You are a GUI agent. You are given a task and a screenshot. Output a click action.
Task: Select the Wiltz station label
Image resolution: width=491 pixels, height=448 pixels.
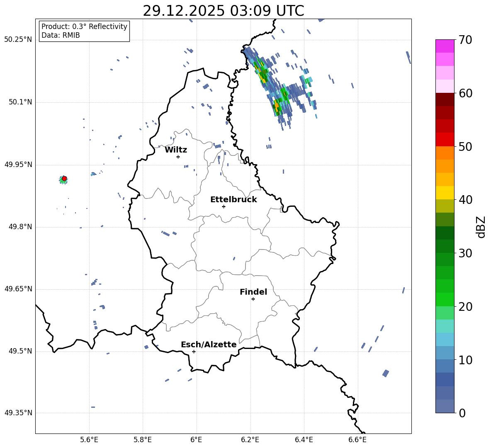(x=176, y=150)
